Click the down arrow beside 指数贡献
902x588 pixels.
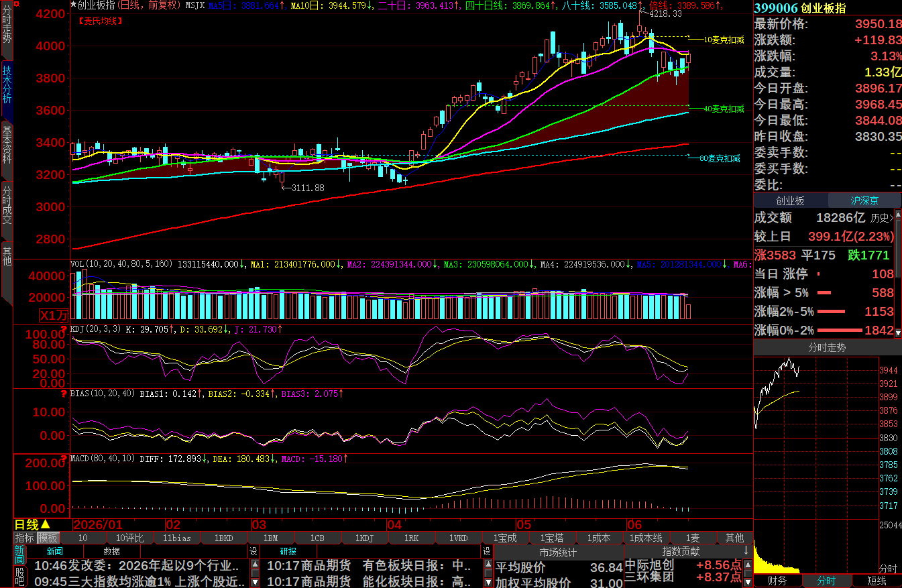point(745,551)
